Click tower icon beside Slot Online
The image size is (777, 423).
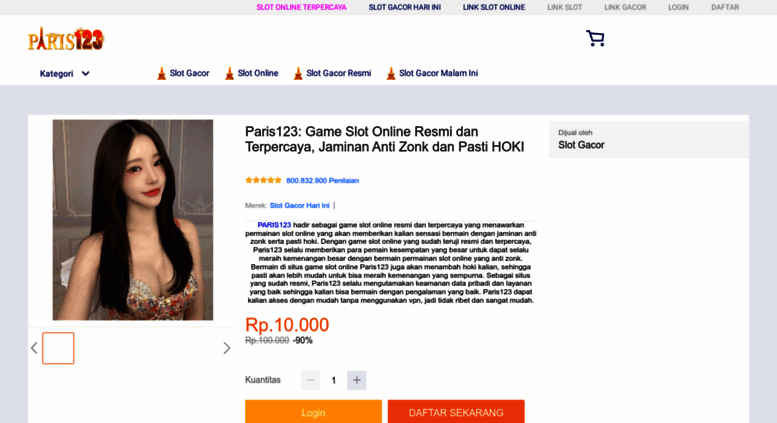[229, 73]
